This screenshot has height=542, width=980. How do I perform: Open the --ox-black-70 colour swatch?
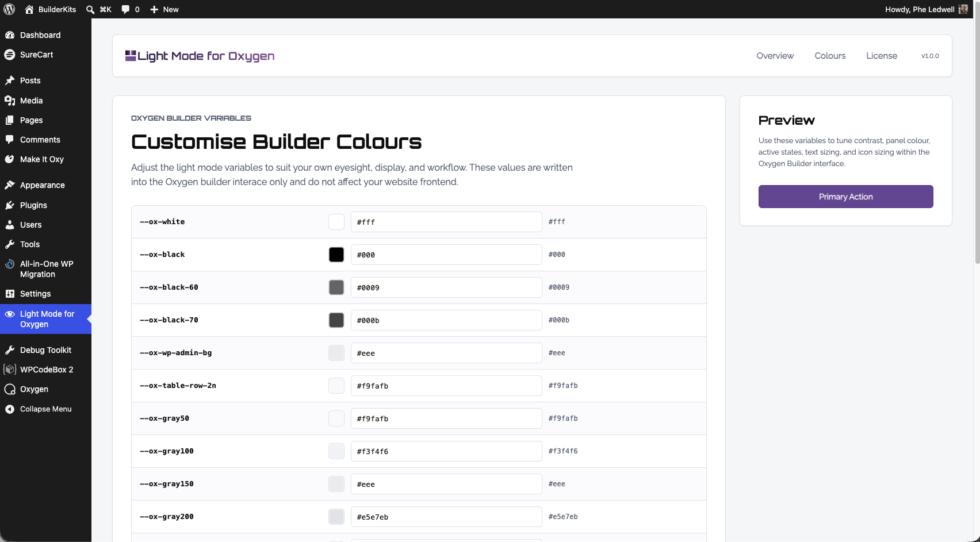(x=336, y=320)
